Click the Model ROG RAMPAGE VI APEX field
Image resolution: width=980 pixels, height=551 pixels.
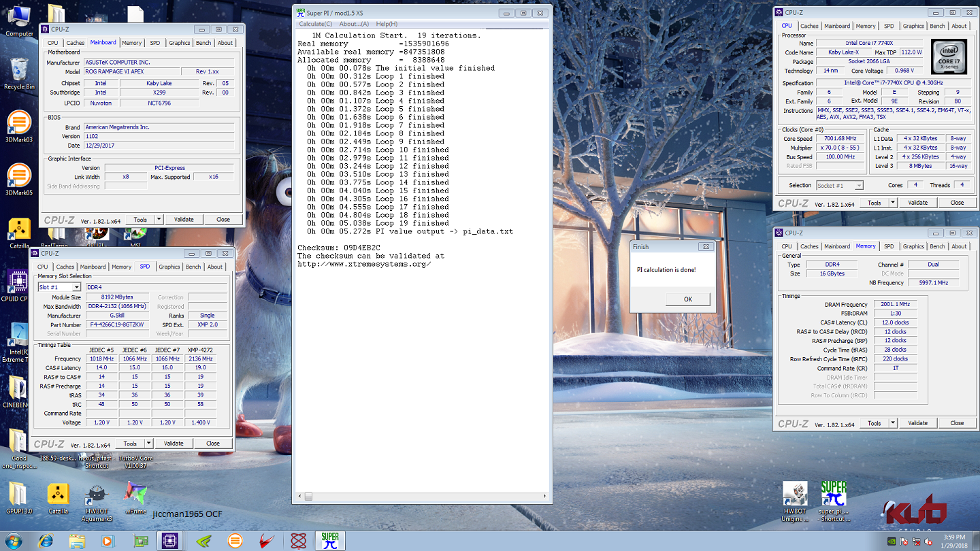132,71
